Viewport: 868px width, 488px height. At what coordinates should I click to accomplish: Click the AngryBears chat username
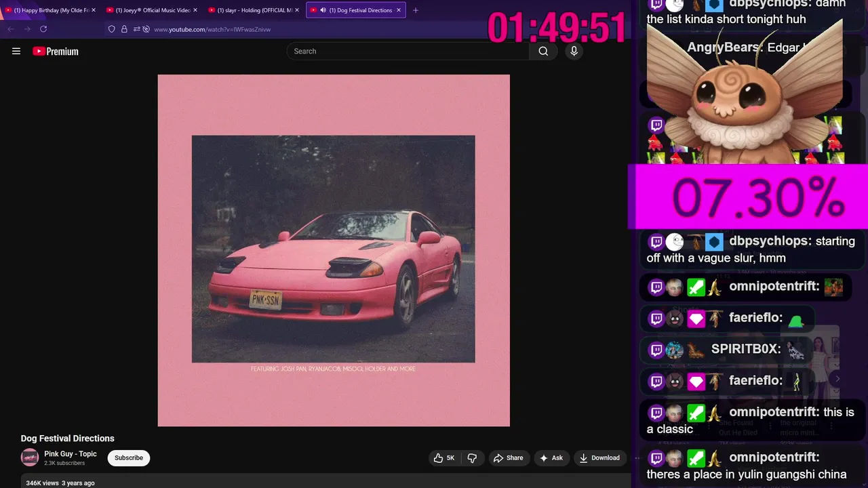tap(722, 47)
